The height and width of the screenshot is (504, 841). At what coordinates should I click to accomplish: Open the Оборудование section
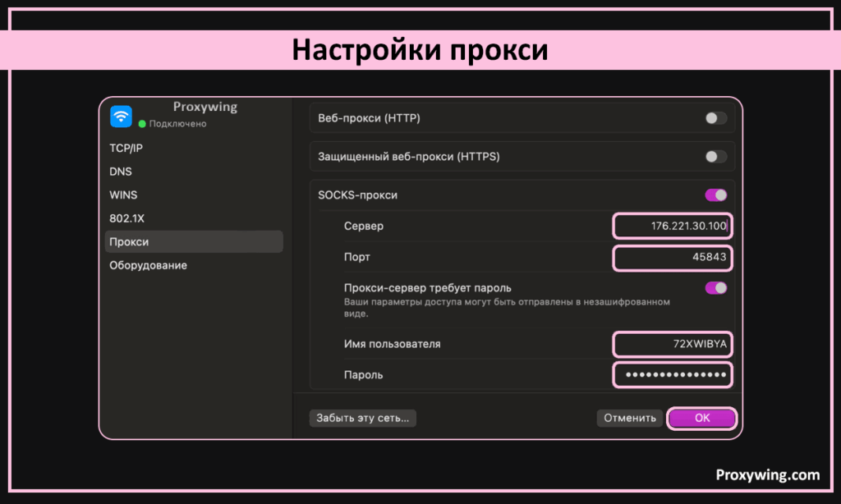point(149,265)
